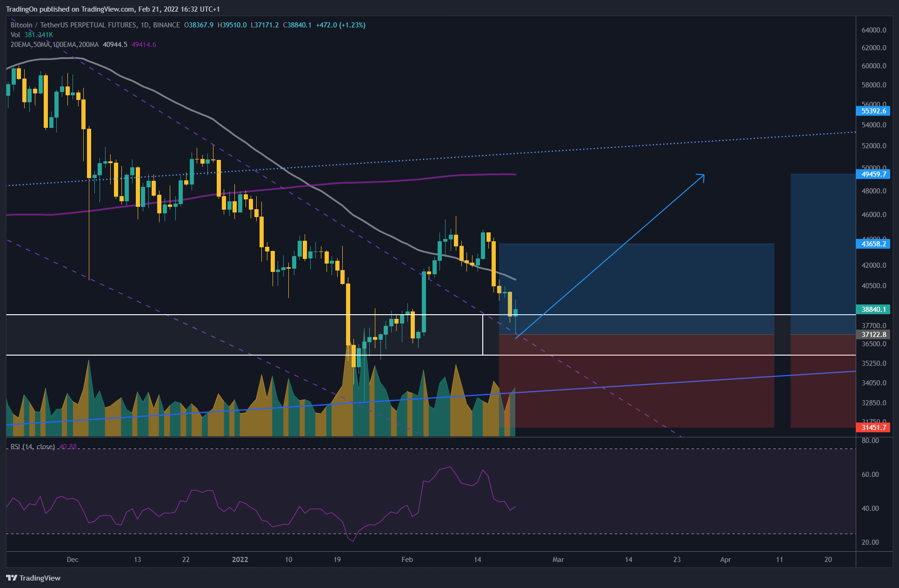
Task: Select the blue 43658.2 price label
Action: [x=873, y=244]
